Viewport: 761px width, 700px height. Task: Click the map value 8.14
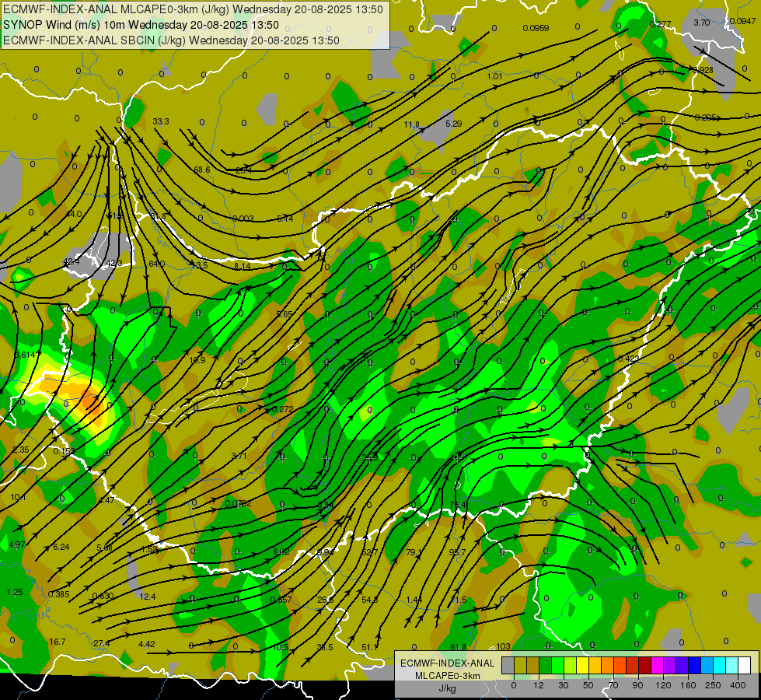243,266
